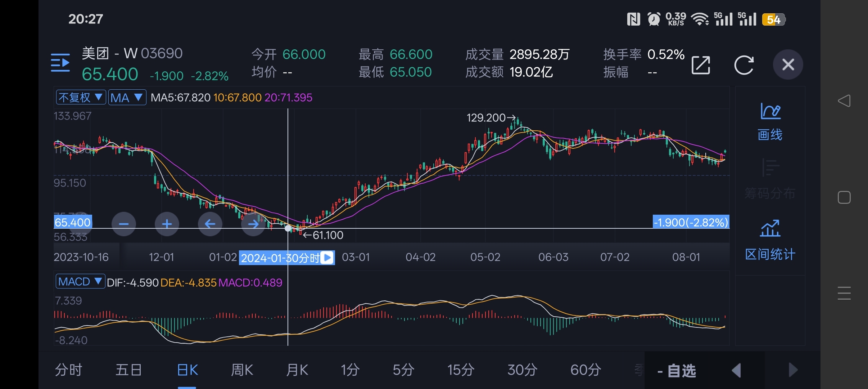Open chart in external window icon

point(700,65)
